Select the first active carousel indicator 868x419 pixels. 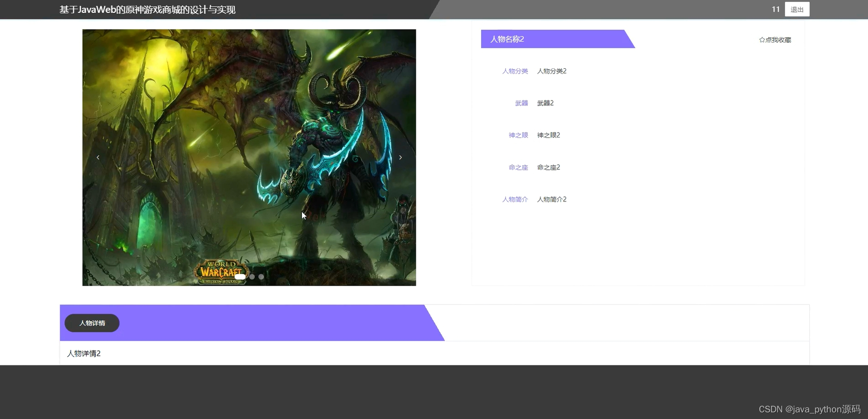[240, 277]
